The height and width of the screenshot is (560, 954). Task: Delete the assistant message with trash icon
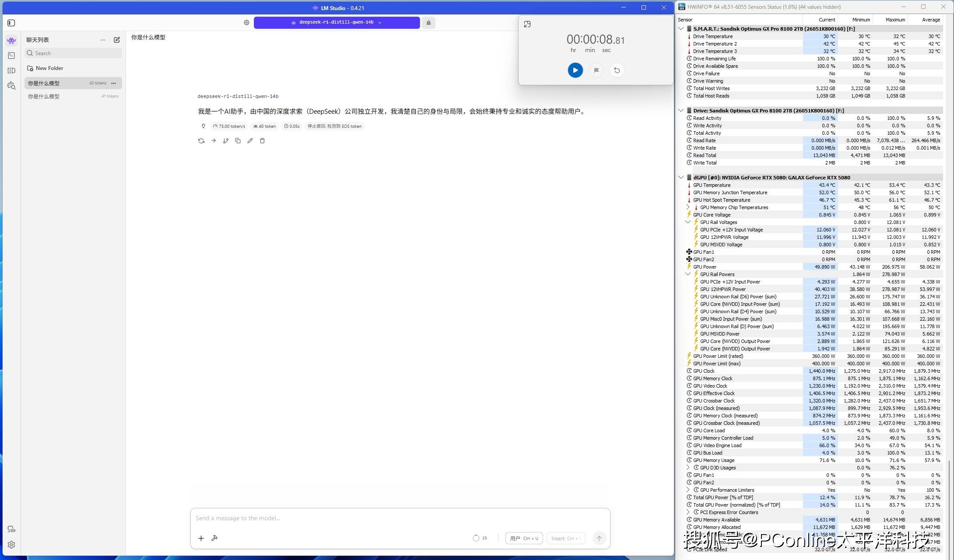[262, 141]
